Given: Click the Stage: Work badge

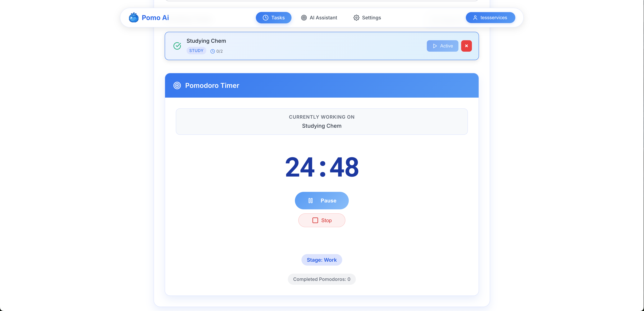Looking at the screenshot, I should tap(321, 260).
